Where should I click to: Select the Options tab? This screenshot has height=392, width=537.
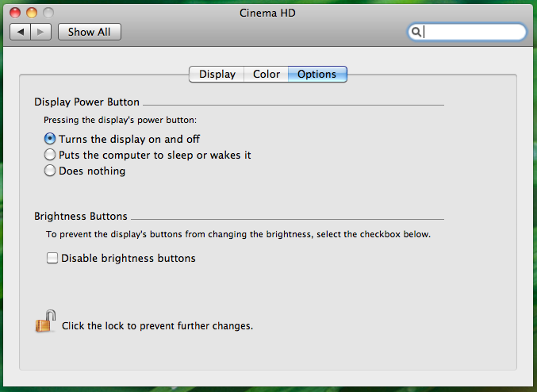click(317, 74)
